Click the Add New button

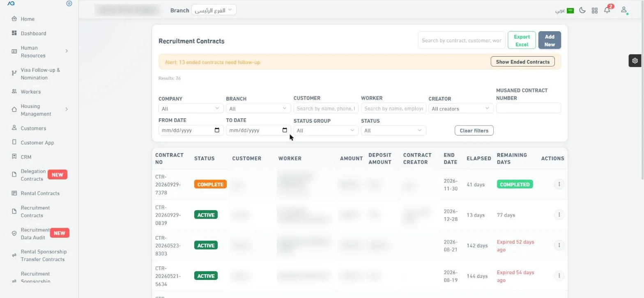550,40
